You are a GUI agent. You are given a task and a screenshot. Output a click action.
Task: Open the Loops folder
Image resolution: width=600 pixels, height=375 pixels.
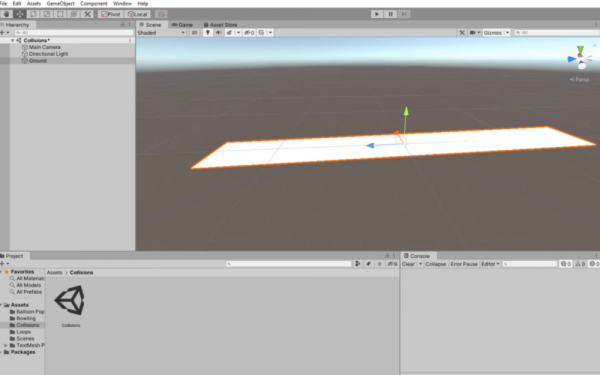point(23,332)
